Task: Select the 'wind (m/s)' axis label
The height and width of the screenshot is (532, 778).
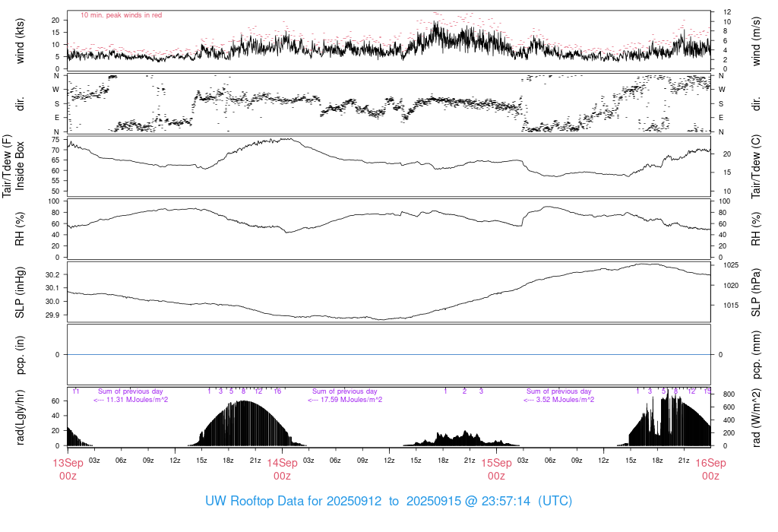Action: pyautogui.click(x=756, y=41)
